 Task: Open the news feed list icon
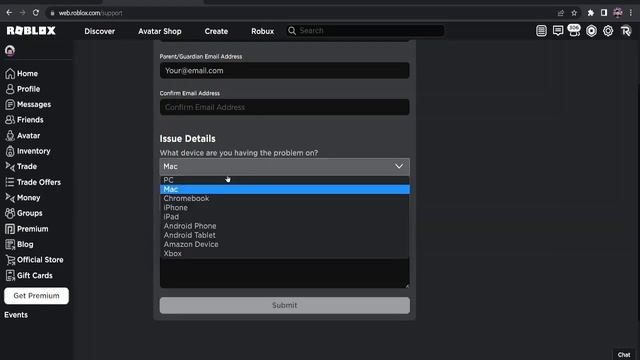[541, 31]
